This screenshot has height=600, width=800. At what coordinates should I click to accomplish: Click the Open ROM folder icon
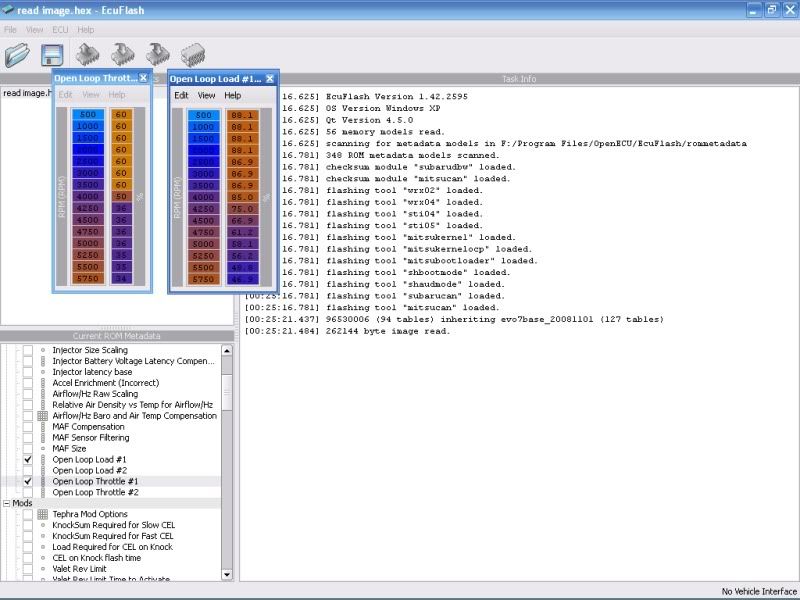pos(18,55)
